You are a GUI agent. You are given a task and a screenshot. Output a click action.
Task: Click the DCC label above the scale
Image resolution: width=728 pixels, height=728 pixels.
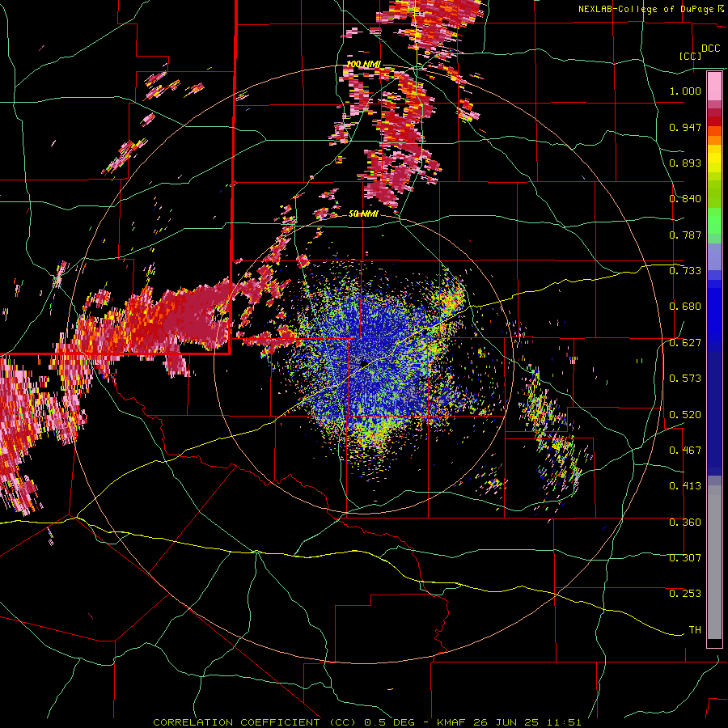point(710,49)
